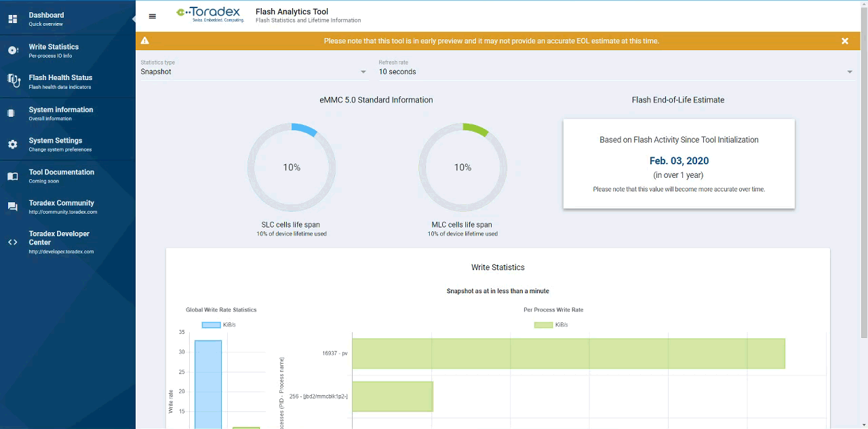The width and height of the screenshot is (868, 429).
Task: Toggle the blue KiB/s legend swatch
Action: coord(211,324)
